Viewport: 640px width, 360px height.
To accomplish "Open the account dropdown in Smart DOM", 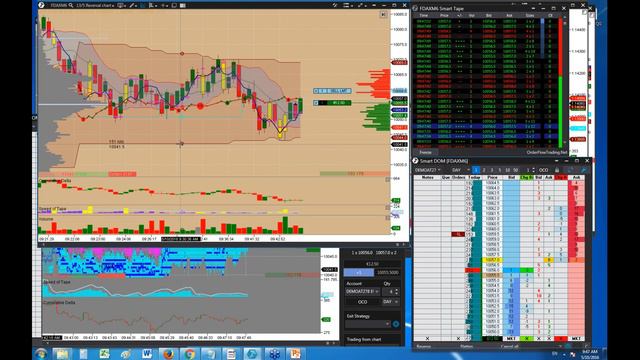I will click(x=427, y=170).
